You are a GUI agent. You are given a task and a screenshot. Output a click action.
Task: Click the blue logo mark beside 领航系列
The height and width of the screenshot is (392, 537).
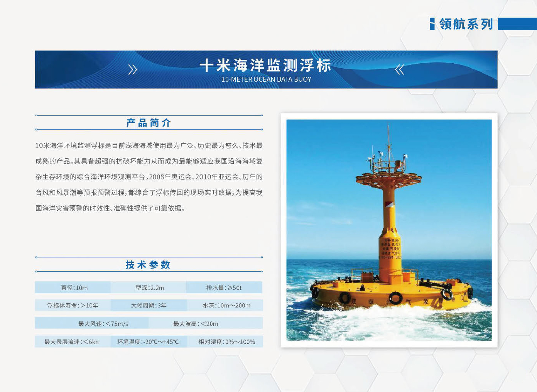[432, 24]
